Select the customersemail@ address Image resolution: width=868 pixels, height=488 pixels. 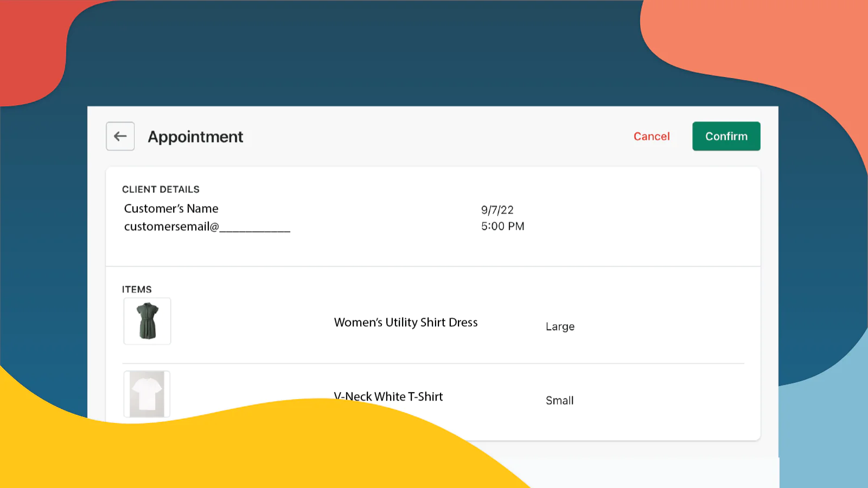[x=207, y=227]
